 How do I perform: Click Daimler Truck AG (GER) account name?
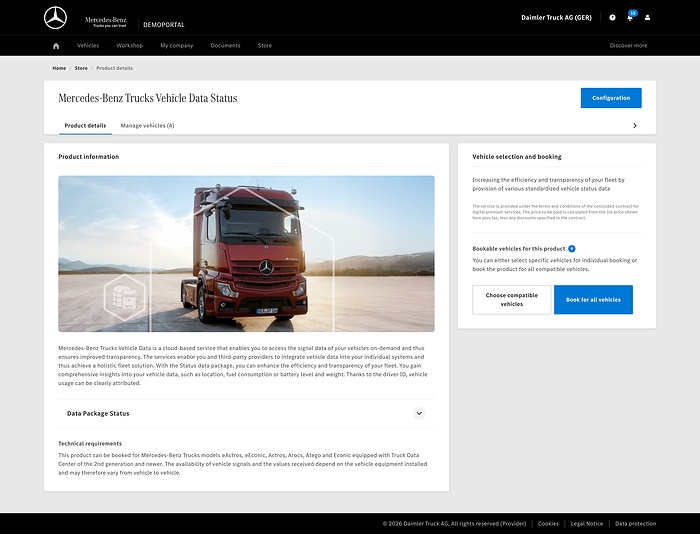(556, 17)
